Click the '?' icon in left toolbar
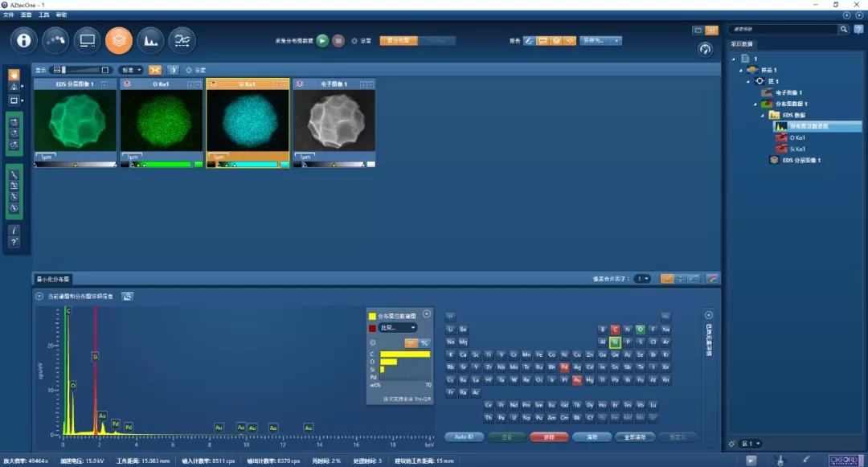The image size is (868, 467). 14,243
